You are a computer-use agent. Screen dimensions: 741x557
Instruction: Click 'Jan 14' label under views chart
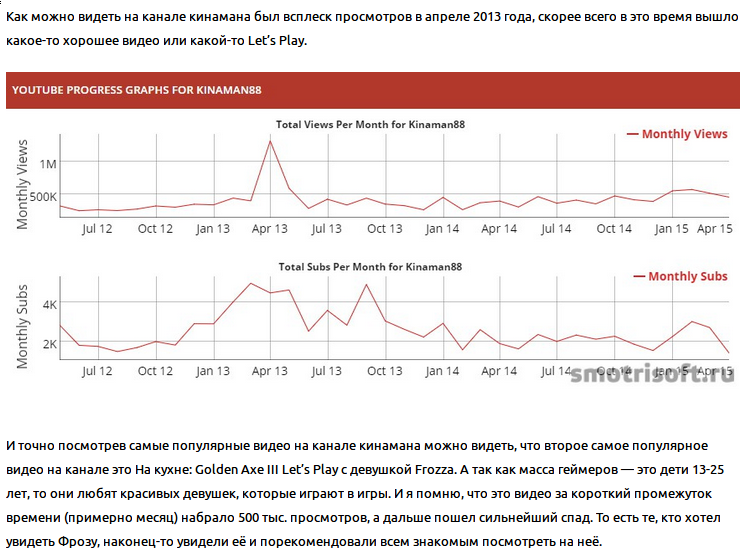pos(442,229)
